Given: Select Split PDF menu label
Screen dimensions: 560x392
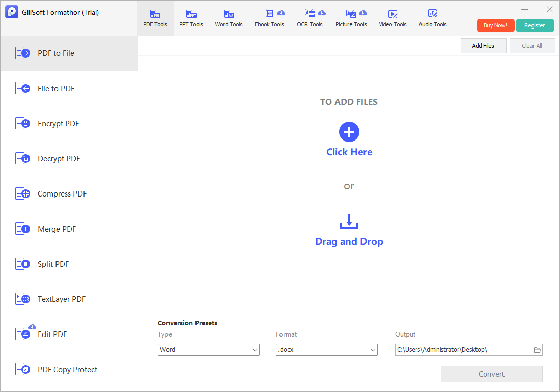Looking at the screenshot, I should [x=53, y=264].
